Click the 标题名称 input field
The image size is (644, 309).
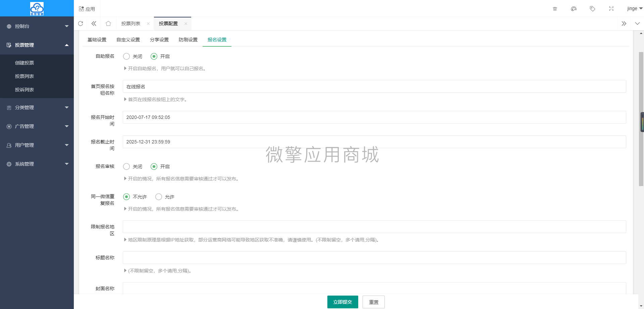coord(374,258)
